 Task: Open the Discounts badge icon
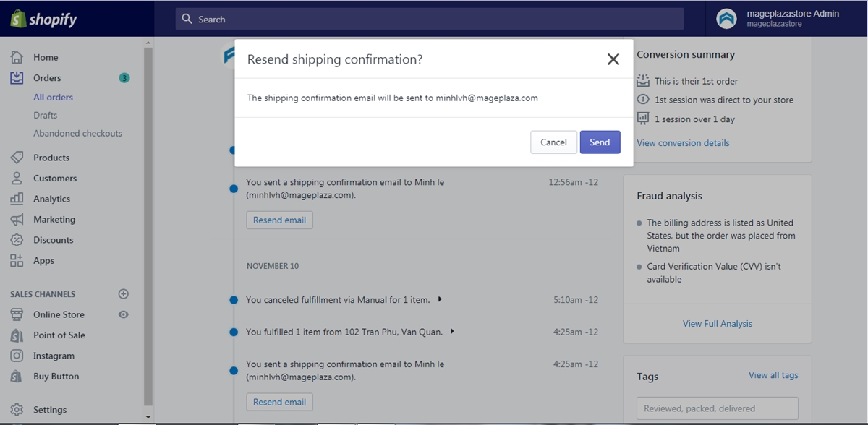pyautogui.click(x=17, y=240)
